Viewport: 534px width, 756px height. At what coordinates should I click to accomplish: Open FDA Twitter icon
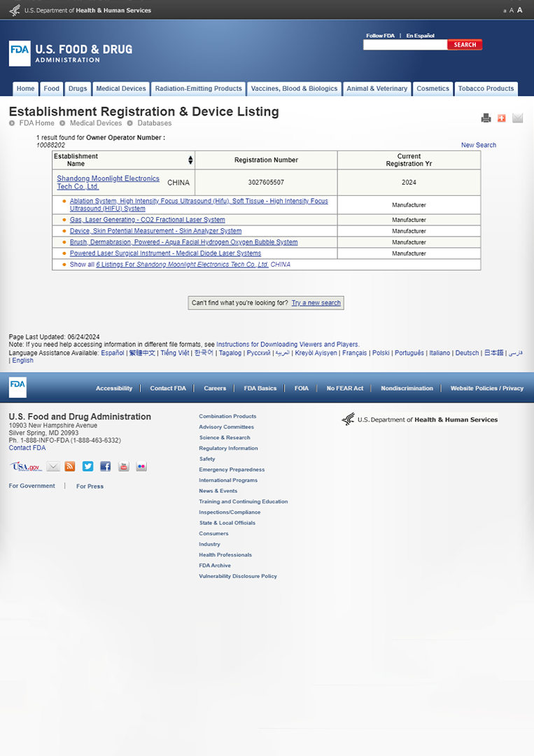coord(87,466)
